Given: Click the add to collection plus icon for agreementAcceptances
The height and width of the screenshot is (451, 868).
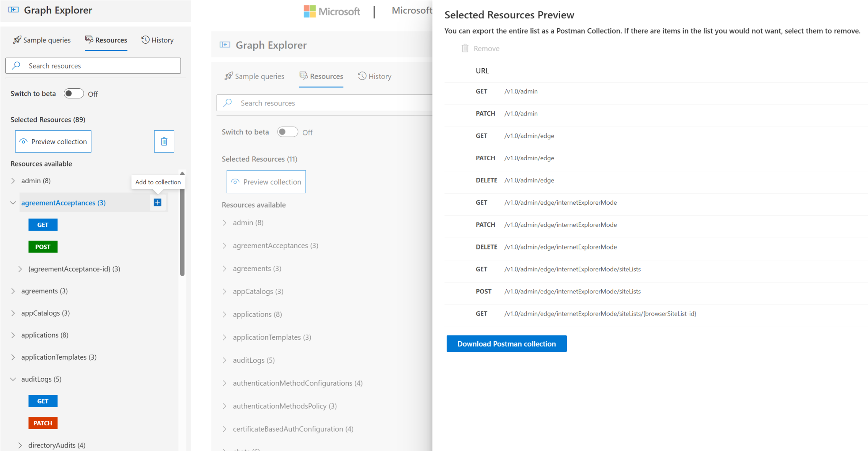Looking at the screenshot, I should (158, 203).
